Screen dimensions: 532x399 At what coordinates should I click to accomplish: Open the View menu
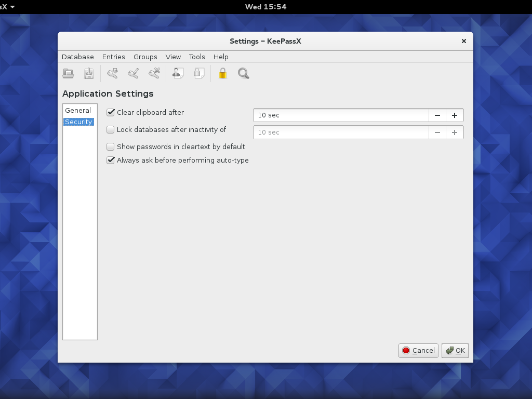tap(173, 57)
